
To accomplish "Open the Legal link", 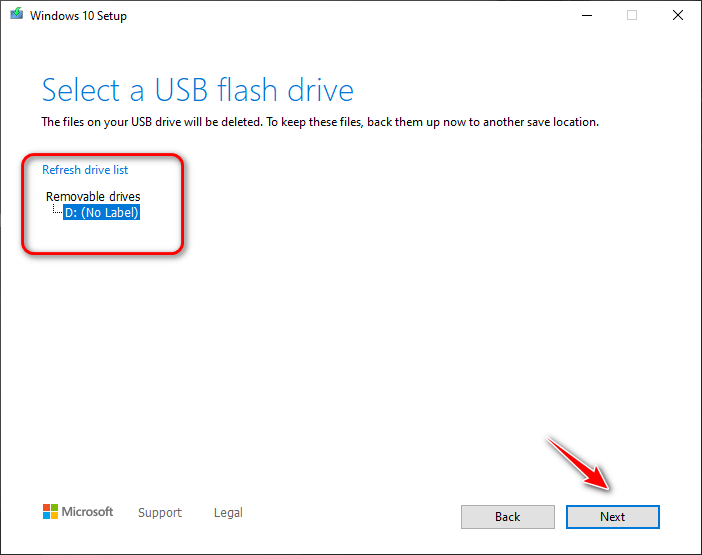I will pos(228,513).
